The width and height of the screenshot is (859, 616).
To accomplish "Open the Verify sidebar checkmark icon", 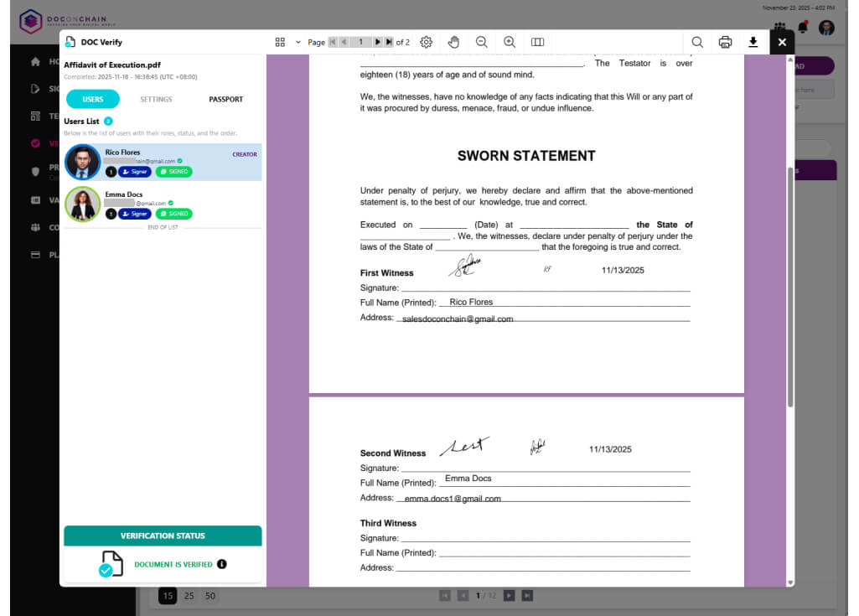I will 35,143.
